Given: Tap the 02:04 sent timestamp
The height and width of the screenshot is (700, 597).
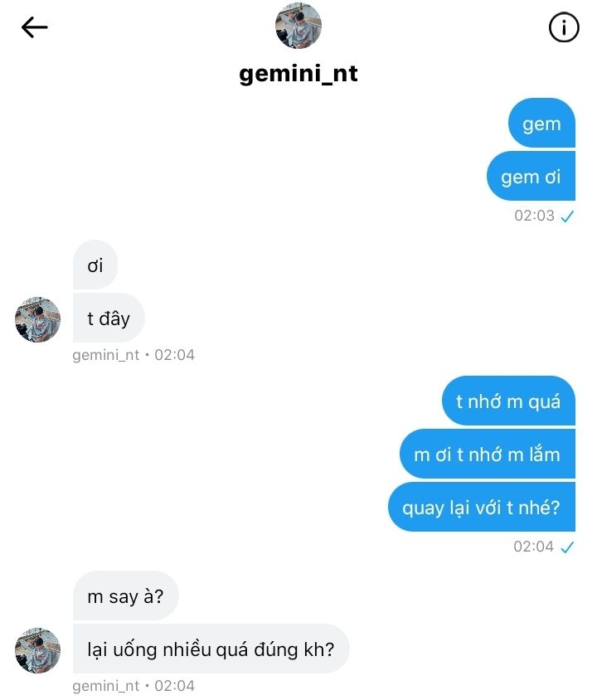Looking at the screenshot, I should (x=533, y=547).
